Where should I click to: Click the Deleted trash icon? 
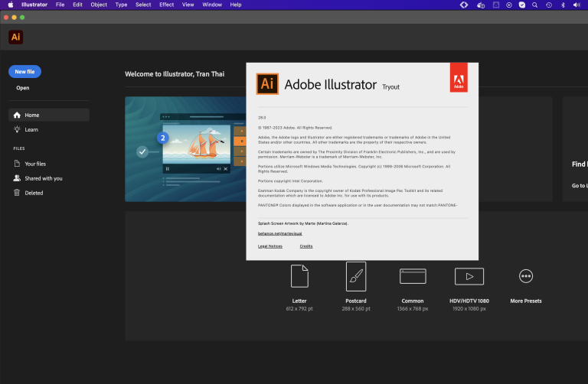pyautogui.click(x=17, y=193)
